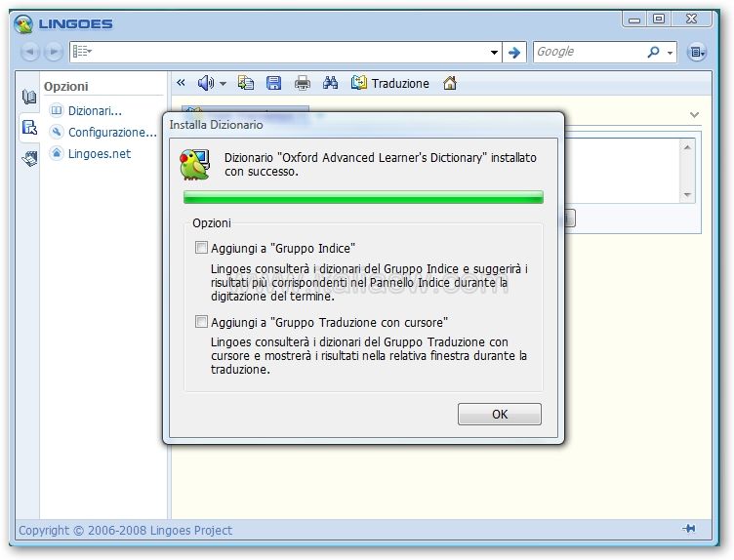Click the pin icon in status bar
The image size is (734, 560).
tap(689, 529)
